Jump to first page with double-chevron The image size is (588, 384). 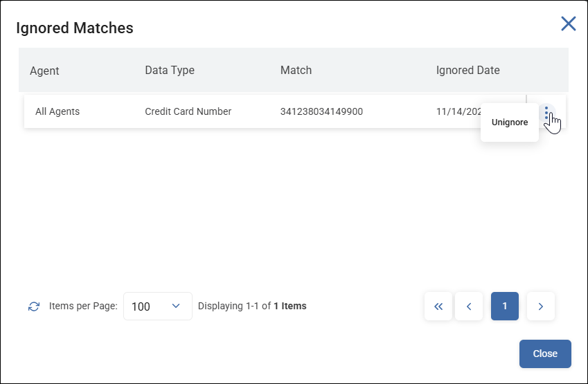pyautogui.click(x=438, y=307)
